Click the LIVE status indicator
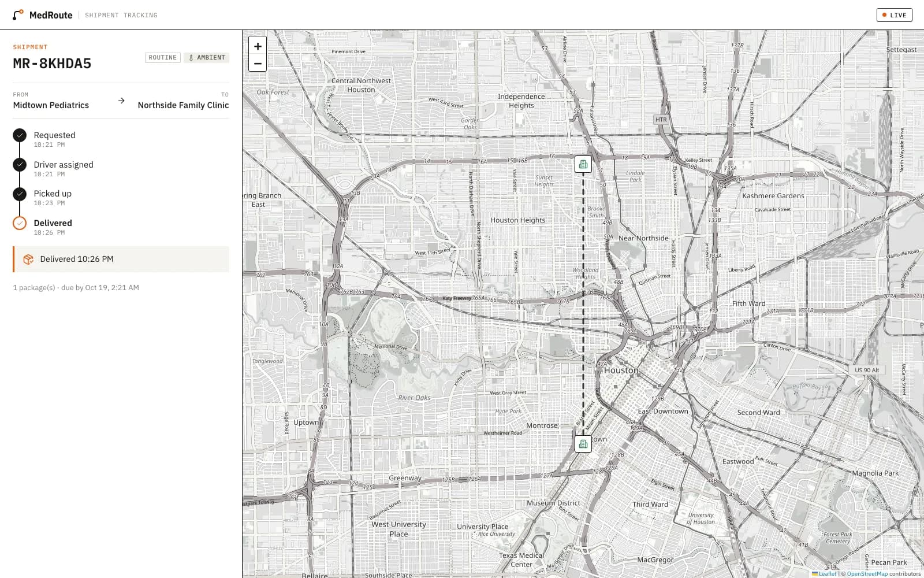 point(894,15)
